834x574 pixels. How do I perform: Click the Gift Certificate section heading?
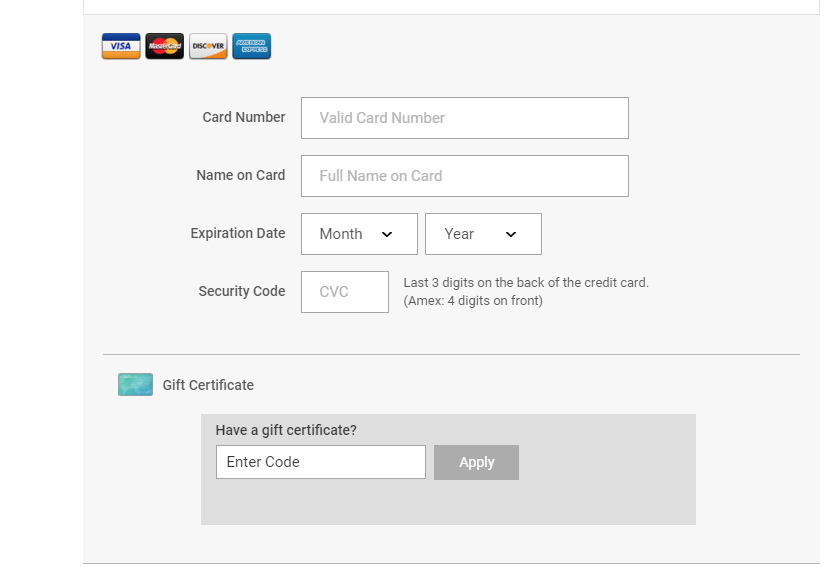pos(208,385)
